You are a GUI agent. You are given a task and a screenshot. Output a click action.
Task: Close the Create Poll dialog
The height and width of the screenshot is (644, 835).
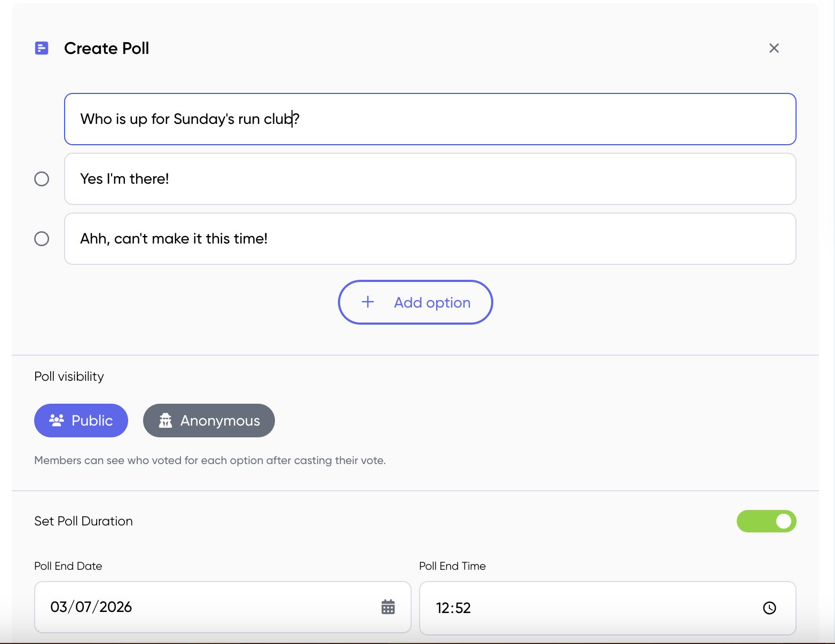pos(774,48)
